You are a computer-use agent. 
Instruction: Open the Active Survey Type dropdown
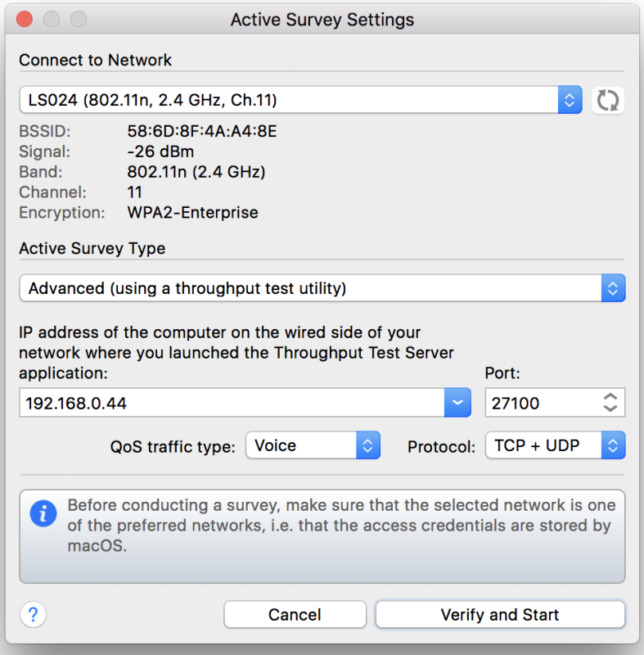pyautogui.click(x=319, y=287)
